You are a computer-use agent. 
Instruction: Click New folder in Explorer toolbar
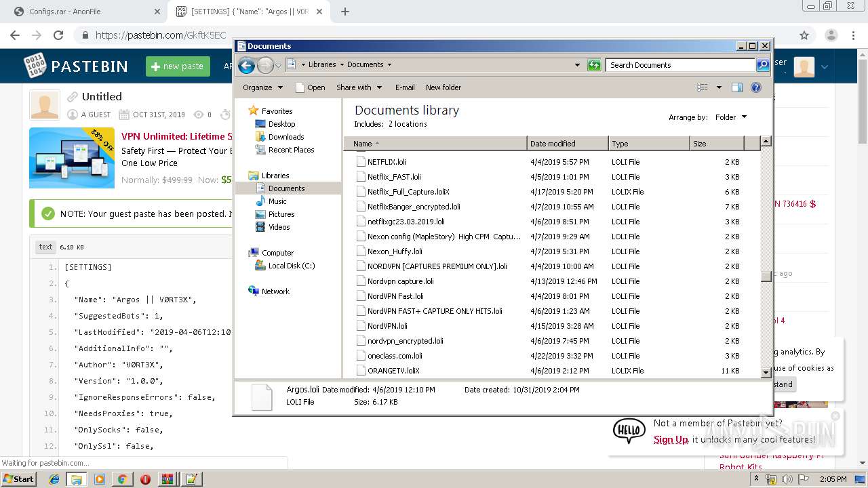coord(443,87)
